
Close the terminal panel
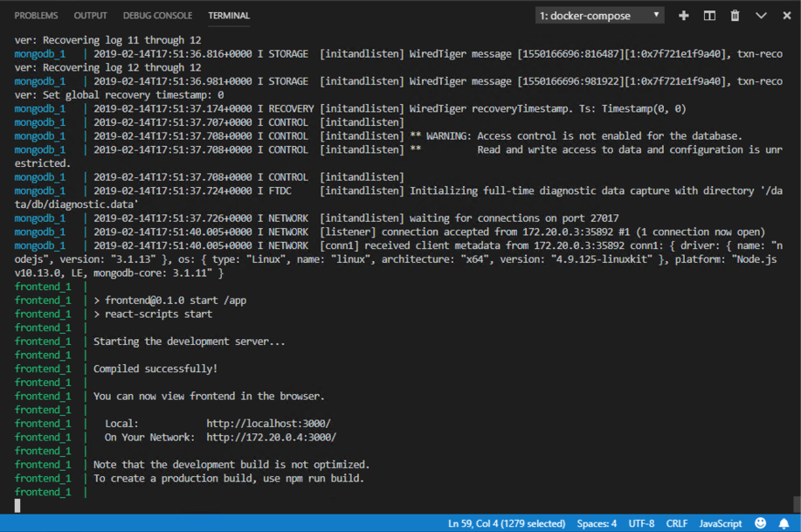[x=787, y=16]
